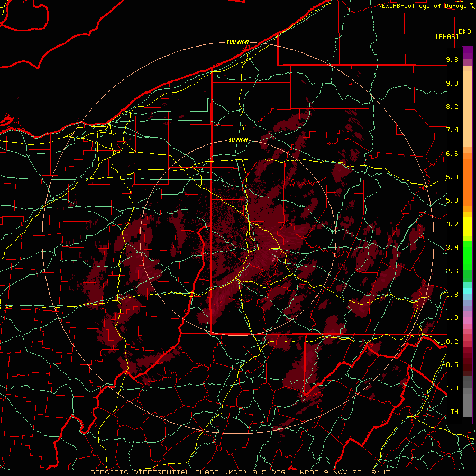Screen dimensions: 476x476
Task: Click the 4.2 scale value
Action: click(x=452, y=224)
